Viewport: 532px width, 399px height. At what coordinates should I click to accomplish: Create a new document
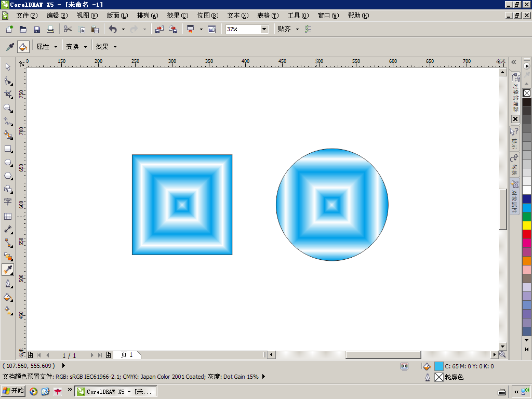[x=9, y=29]
